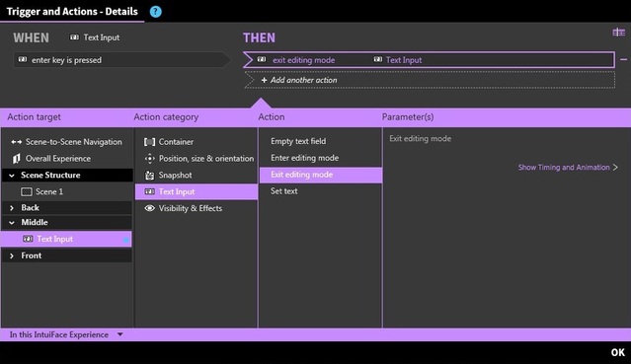Remove action using the minus icon
Image resolution: width=631 pixels, height=364 pixels.
tap(623, 59)
